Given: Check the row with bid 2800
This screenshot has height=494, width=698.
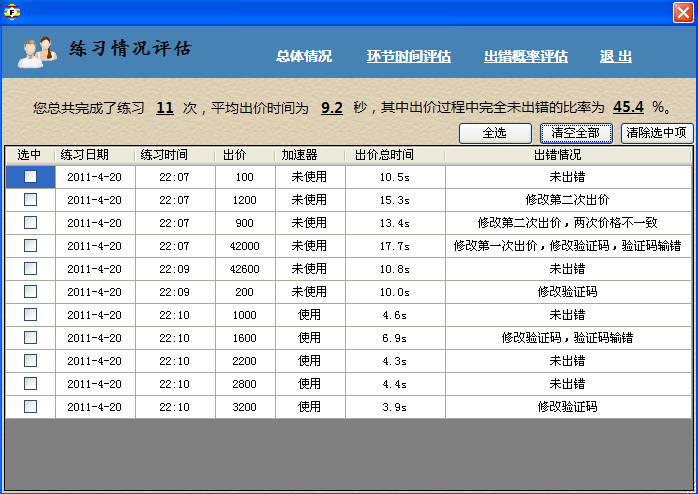Looking at the screenshot, I should [x=30, y=384].
